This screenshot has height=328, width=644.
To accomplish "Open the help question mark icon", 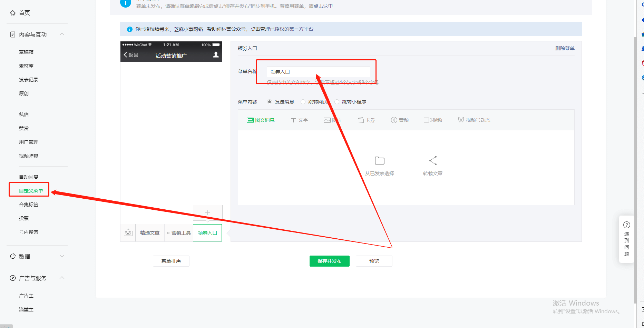I will coord(626,225).
